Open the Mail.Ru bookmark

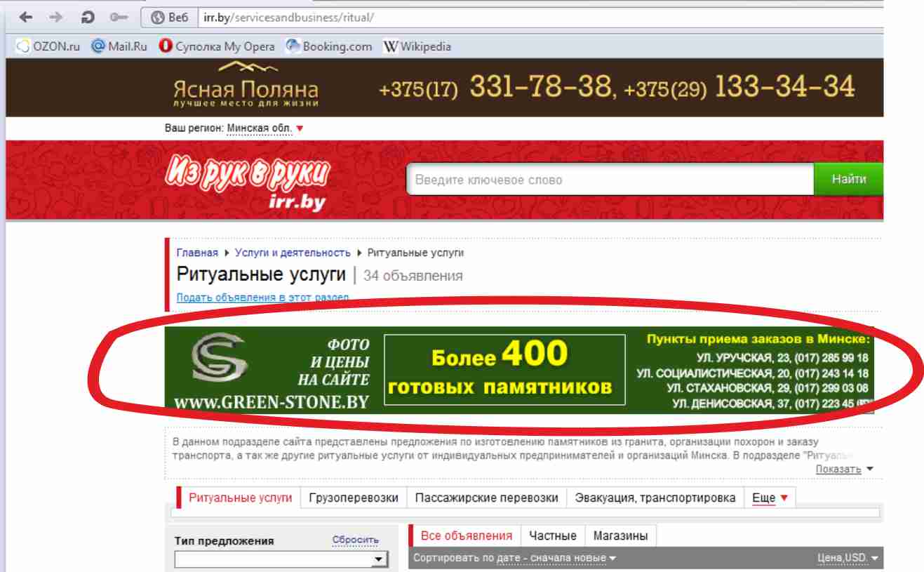coord(119,47)
